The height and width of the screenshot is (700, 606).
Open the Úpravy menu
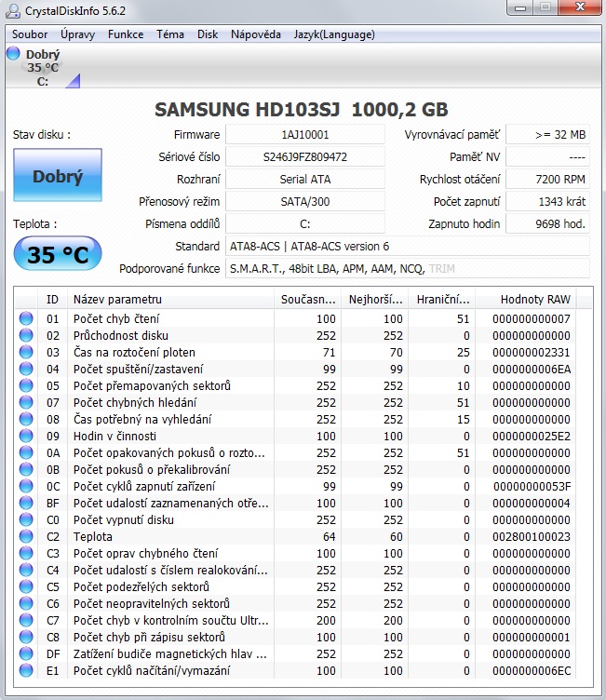tap(77, 34)
